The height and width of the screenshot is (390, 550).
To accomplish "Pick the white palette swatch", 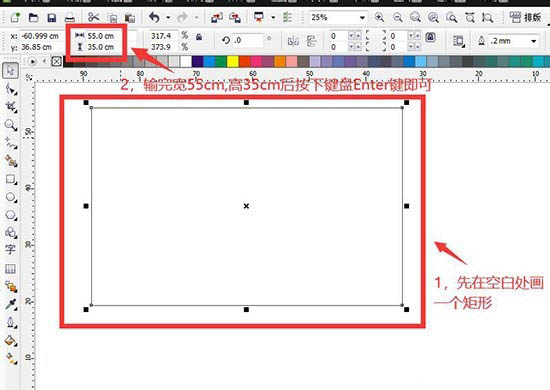I will (186, 61).
